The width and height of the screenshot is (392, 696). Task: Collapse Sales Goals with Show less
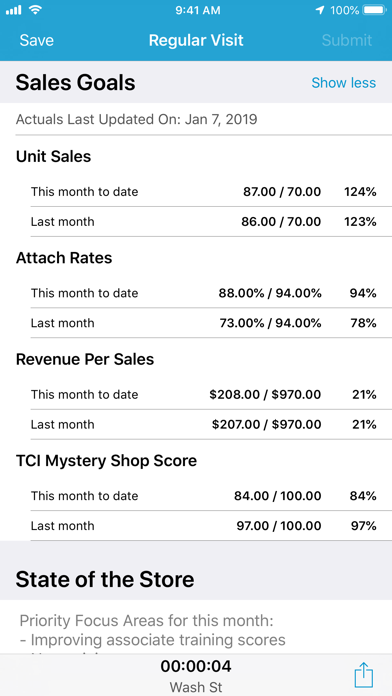click(344, 83)
